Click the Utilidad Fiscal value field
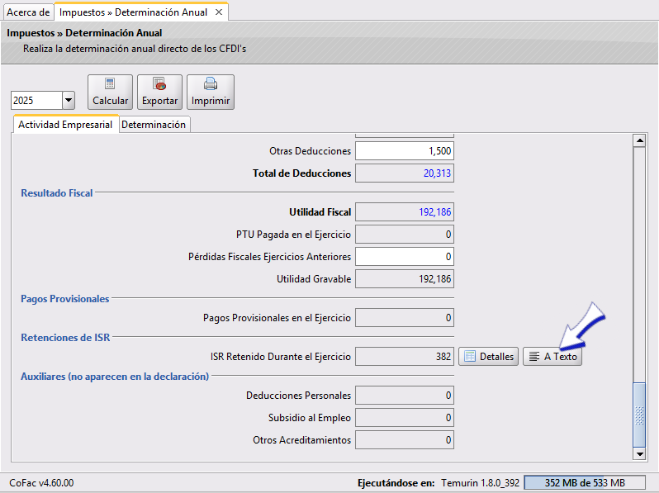 click(x=404, y=212)
